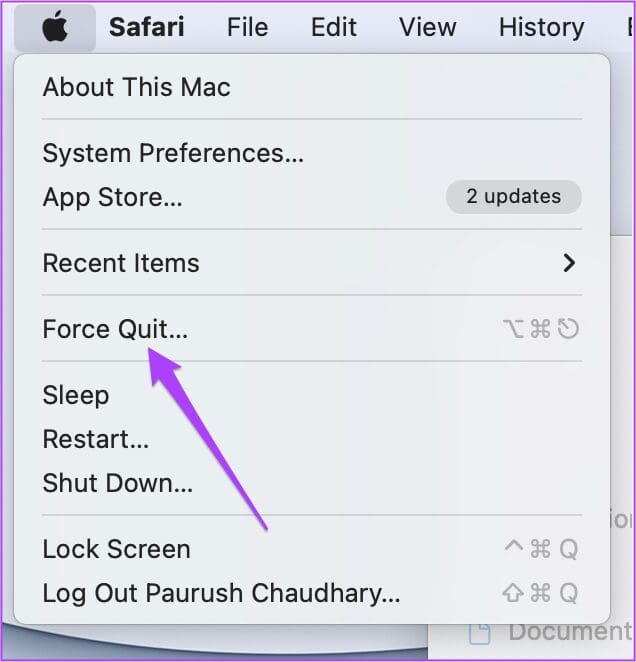This screenshot has height=662, width=636.
Task: Click Lock Screen menu item
Action: (116, 549)
